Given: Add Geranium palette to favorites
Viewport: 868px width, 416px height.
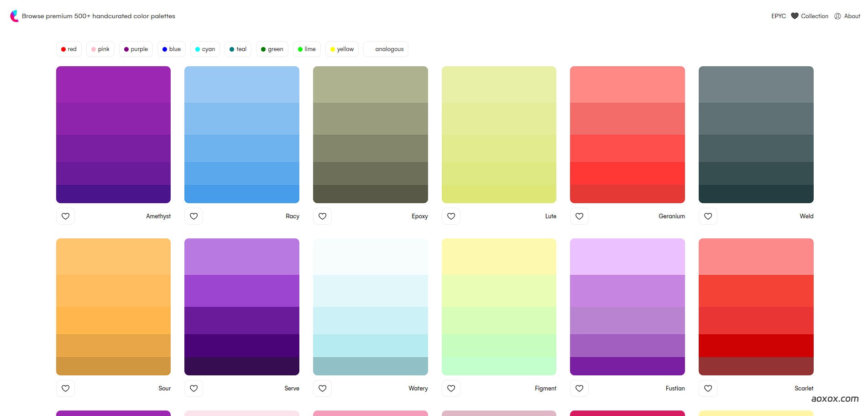Looking at the screenshot, I should click(x=579, y=216).
